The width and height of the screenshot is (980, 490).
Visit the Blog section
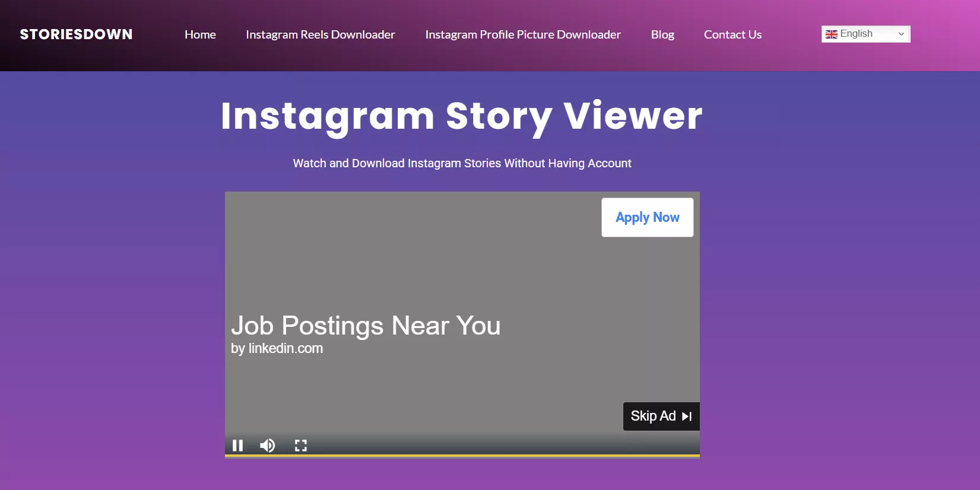tap(662, 34)
